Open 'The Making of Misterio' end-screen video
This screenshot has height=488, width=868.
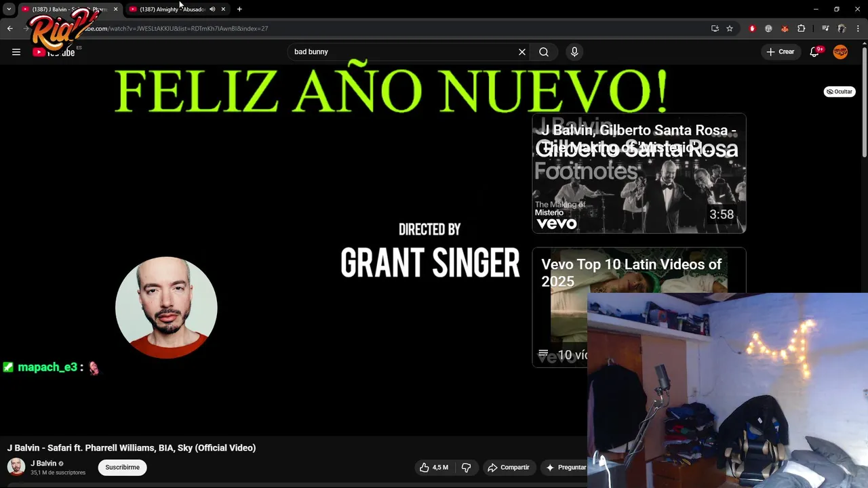(639, 174)
